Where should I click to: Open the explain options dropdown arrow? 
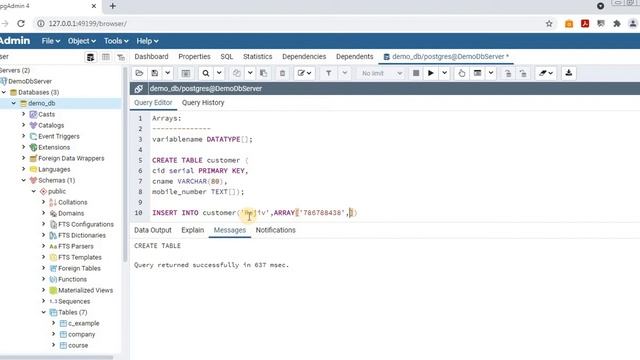click(491, 73)
